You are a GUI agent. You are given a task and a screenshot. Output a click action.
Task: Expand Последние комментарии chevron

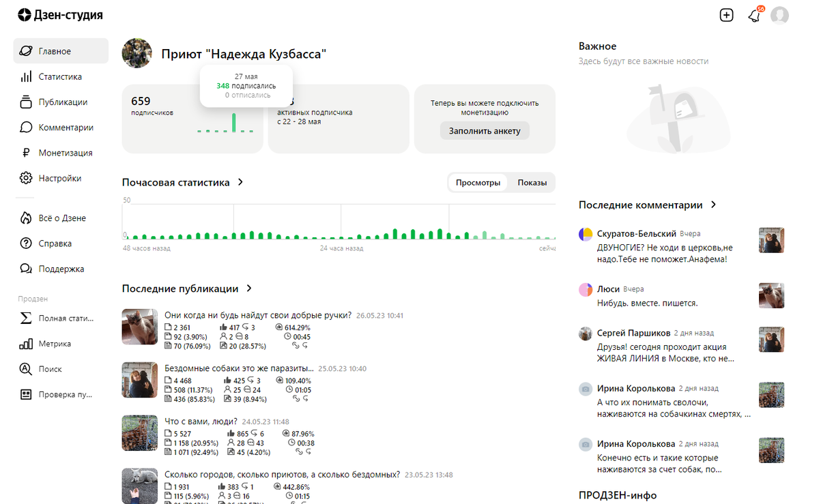[713, 205]
